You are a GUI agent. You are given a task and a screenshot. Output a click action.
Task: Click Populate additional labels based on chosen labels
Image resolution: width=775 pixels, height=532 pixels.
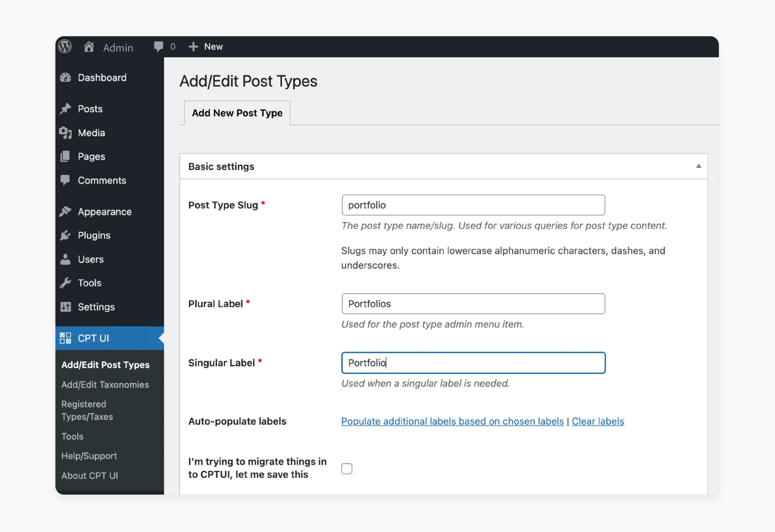tap(453, 421)
